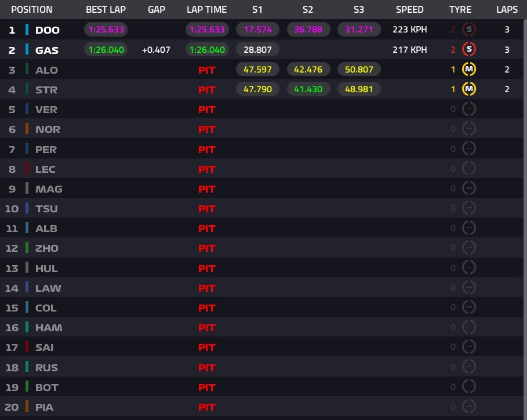Click DOO's S1 time 17.574

(x=258, y=29)
